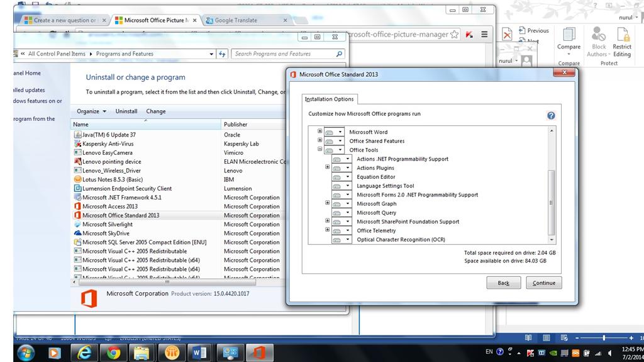Click the Kaspersky extension icon in Chrome
644x362 pixels.
[x=469, y=35]
